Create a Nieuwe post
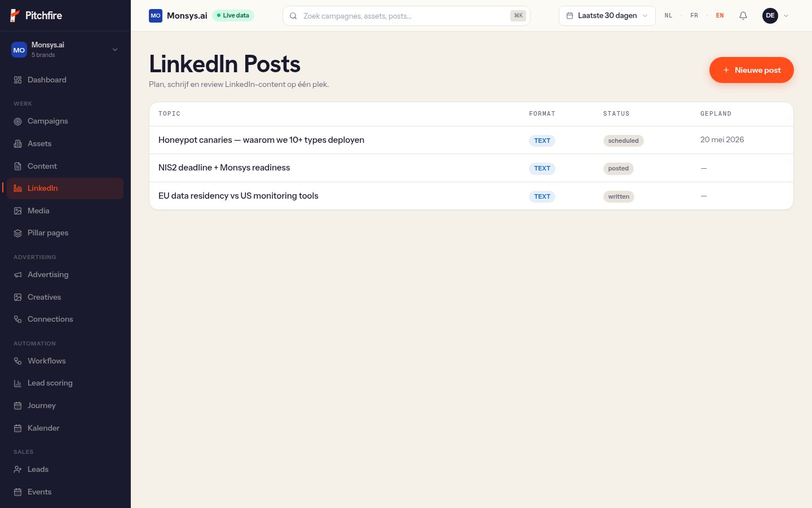 (x=752, y=70)
